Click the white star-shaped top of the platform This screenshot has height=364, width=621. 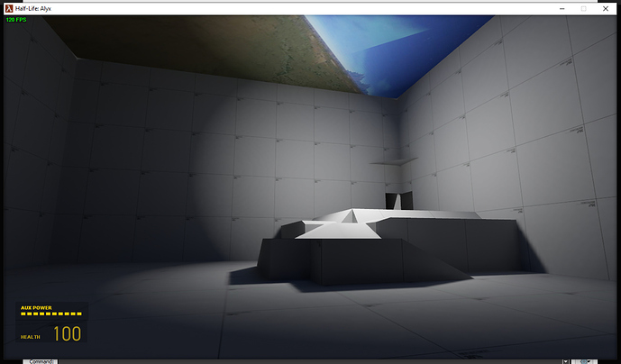point(346,220)
